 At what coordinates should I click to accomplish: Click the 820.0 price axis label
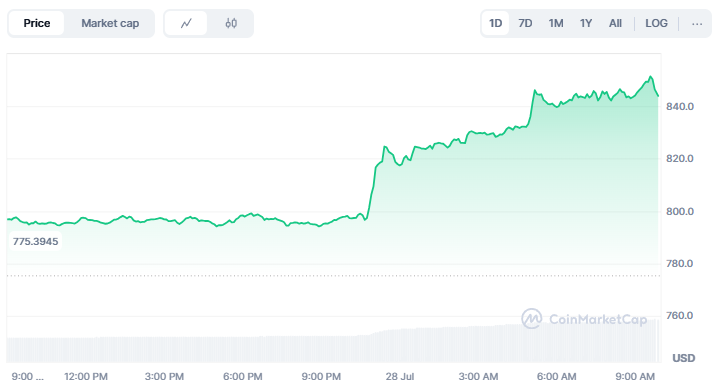pyautogui.click(x=679, y=159)
